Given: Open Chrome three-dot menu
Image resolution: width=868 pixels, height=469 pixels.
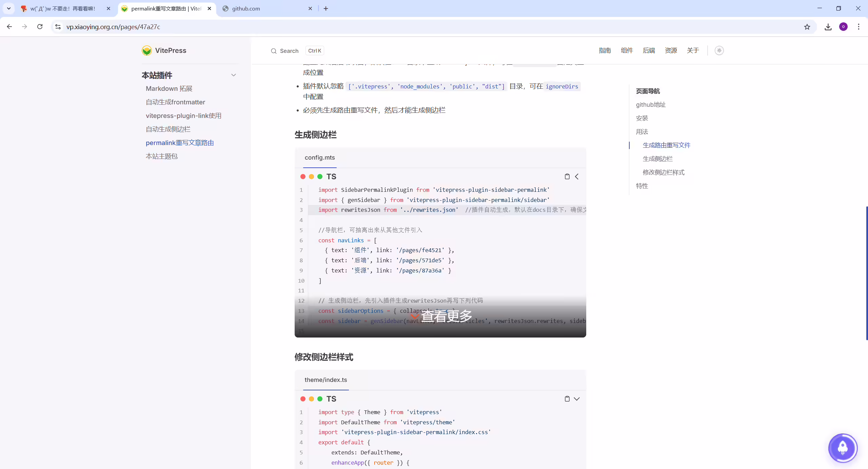Looking at the screenshot, I should (x=859, y=27).
